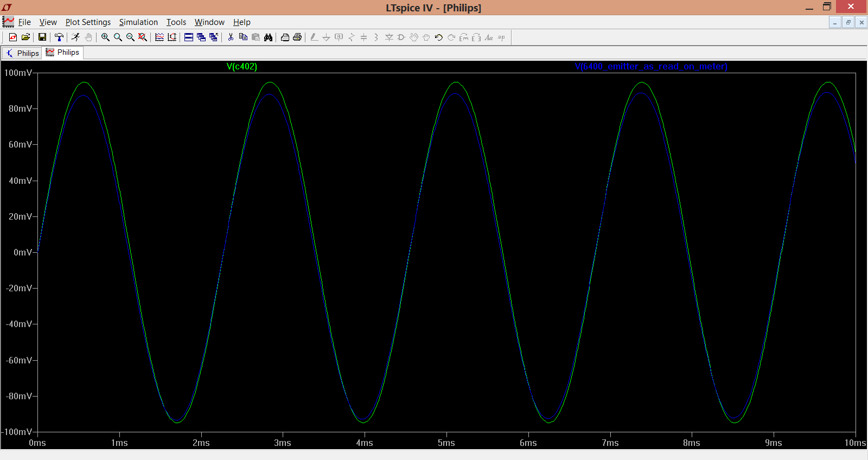Click the Print printer icon
The width and height of the screenshot is (868, 460).
pos(297,37)
